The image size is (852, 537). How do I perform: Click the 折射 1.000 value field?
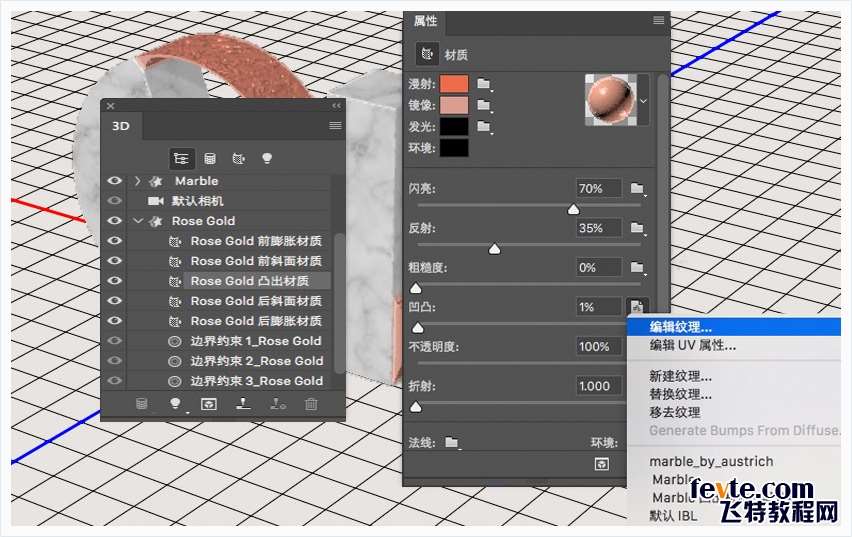pyautogui.click(x=599, y=386)
